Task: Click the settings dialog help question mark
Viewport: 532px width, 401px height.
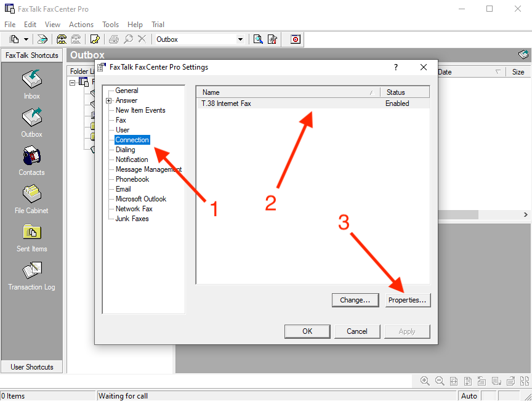Action: pos(395,67)
